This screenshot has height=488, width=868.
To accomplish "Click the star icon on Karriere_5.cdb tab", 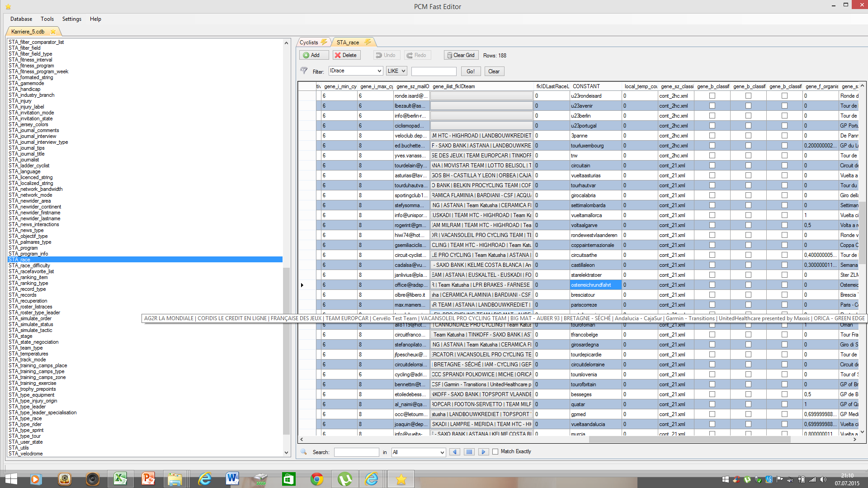I will [x=53, y=32].
